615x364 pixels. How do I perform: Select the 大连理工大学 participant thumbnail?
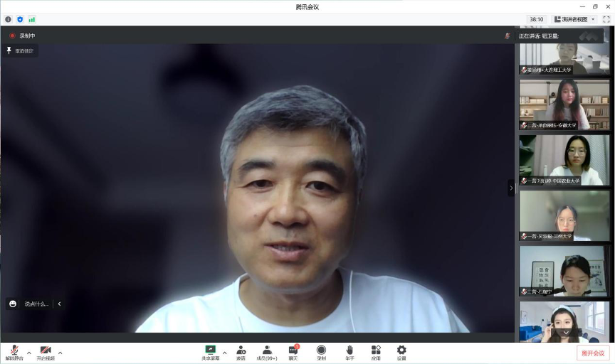coord(564,58)
